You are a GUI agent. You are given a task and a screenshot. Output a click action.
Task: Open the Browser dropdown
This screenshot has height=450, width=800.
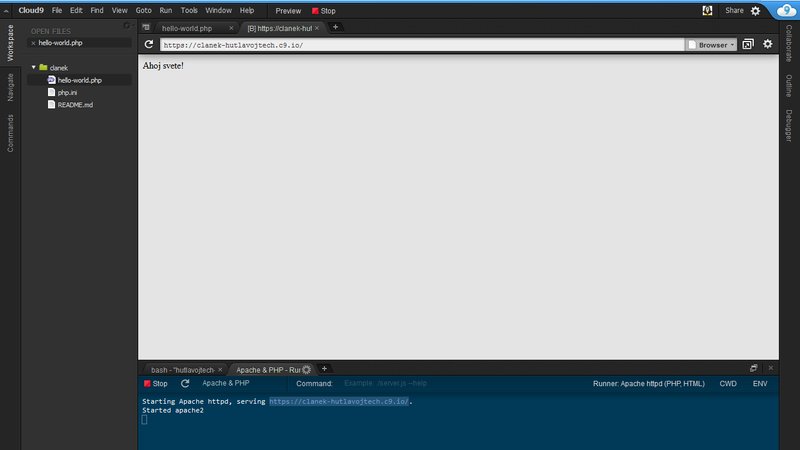tap(711, 45)
